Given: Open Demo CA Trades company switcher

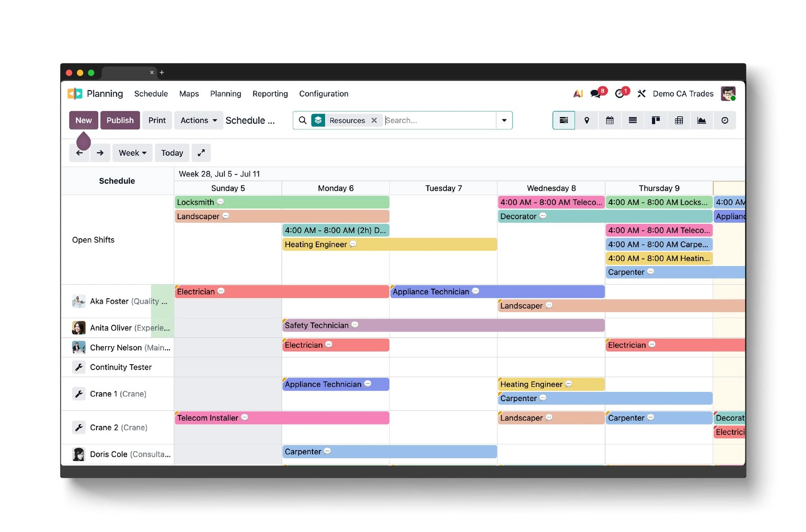Looking at the screenshot, I should click(x=683, y=94).
